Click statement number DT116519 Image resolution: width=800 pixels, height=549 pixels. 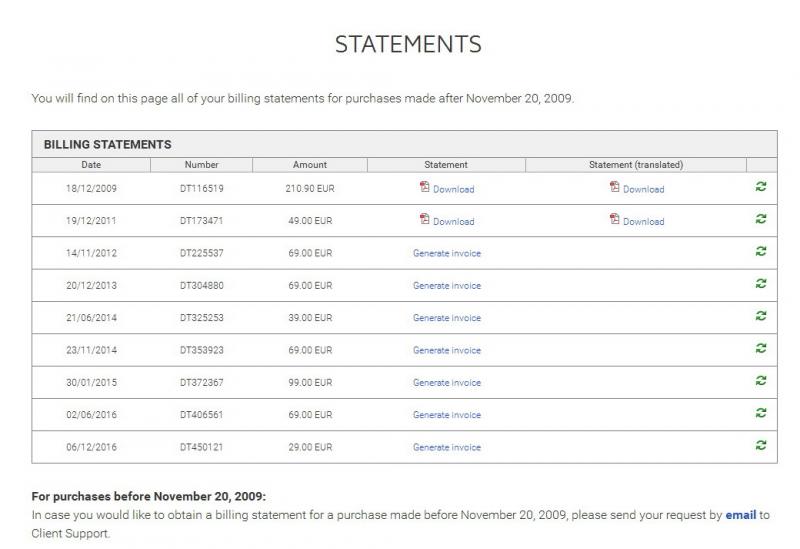tap(202, 188)
